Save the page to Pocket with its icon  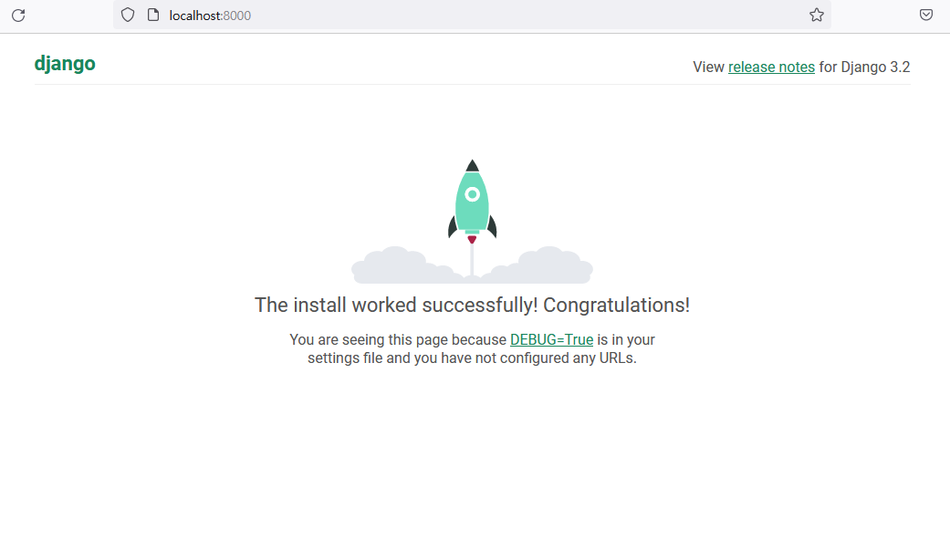(925, 16)
